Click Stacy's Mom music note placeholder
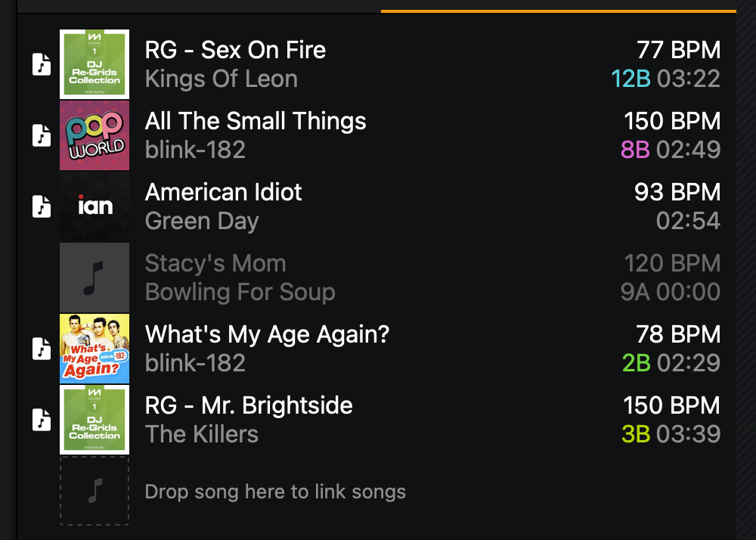This screenshot has height=540, width=756. click(94, 278)
